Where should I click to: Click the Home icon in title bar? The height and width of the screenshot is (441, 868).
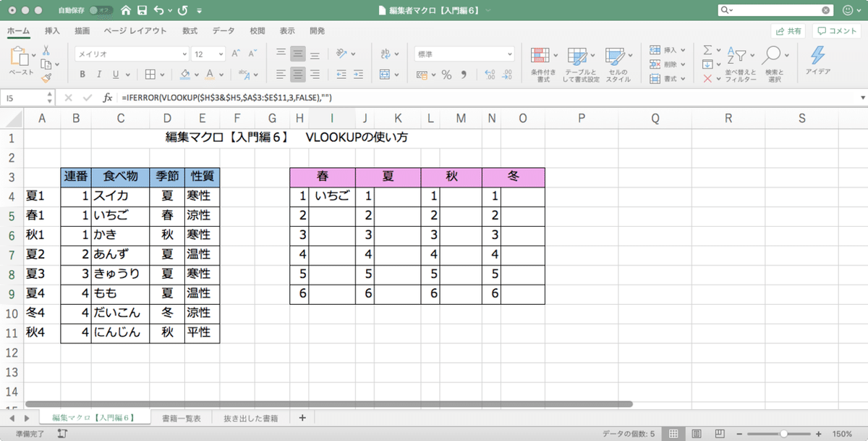pos(127,11)
